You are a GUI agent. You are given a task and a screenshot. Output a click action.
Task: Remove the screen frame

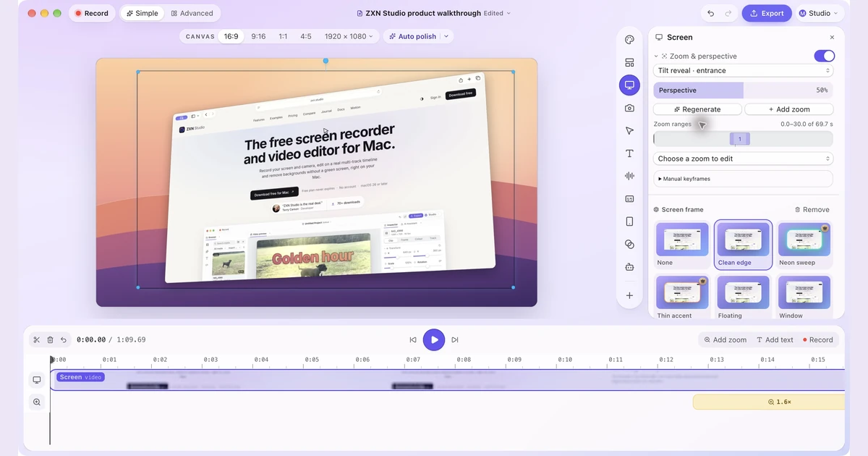(812, 209)
